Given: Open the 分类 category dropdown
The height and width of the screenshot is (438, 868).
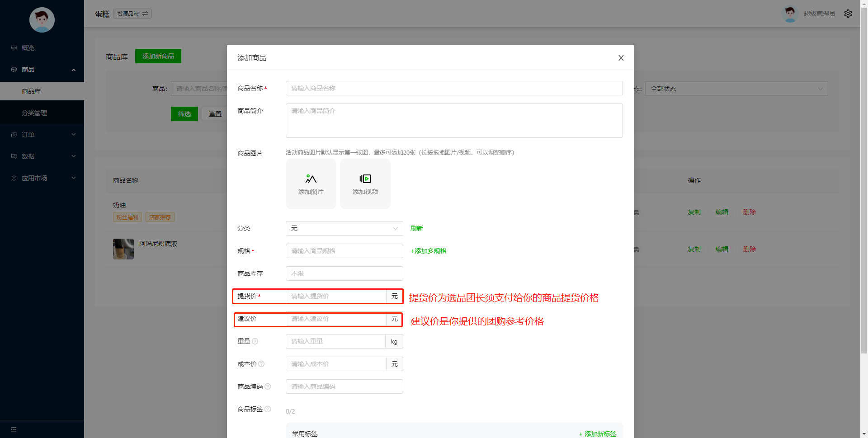Looking at the screenshot, I should (344, 228).
